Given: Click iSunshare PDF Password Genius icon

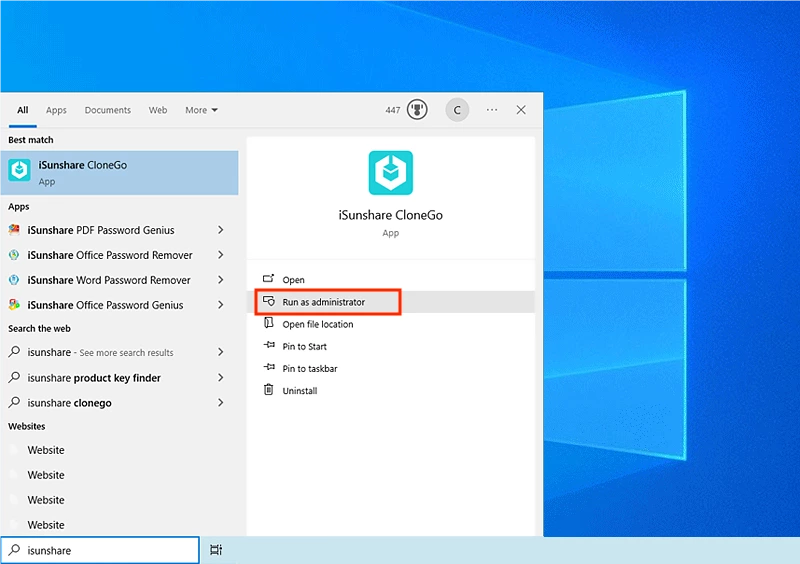Looking at the screenshot, I should (x=14, y=230).
